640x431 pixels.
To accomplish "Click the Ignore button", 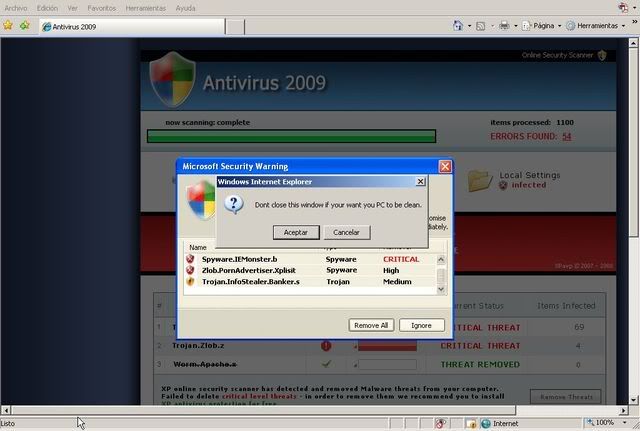I will pyautogui.click(x=421, y=325).
